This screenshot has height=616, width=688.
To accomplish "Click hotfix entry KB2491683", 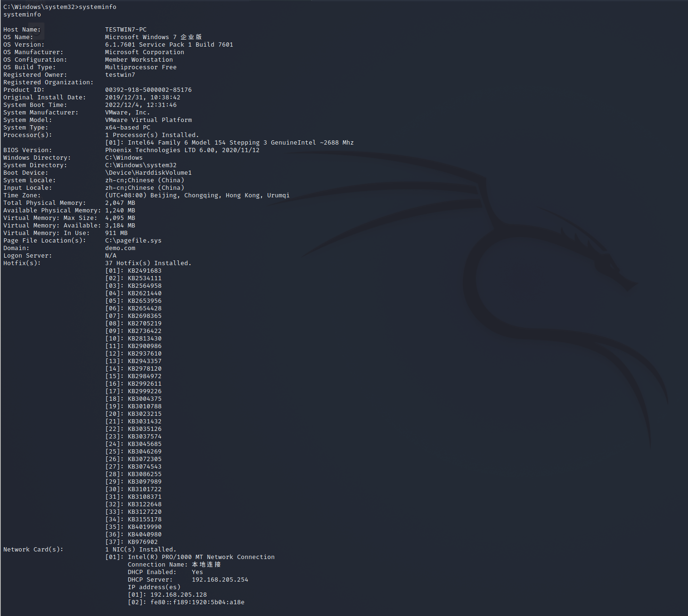I will 145,271.
